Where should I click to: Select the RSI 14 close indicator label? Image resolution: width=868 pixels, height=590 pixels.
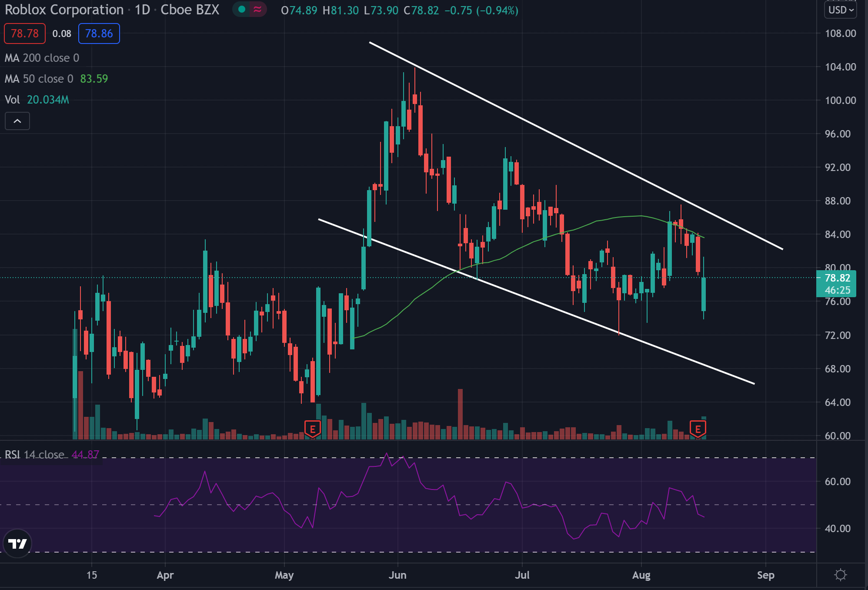pos(34,455)
